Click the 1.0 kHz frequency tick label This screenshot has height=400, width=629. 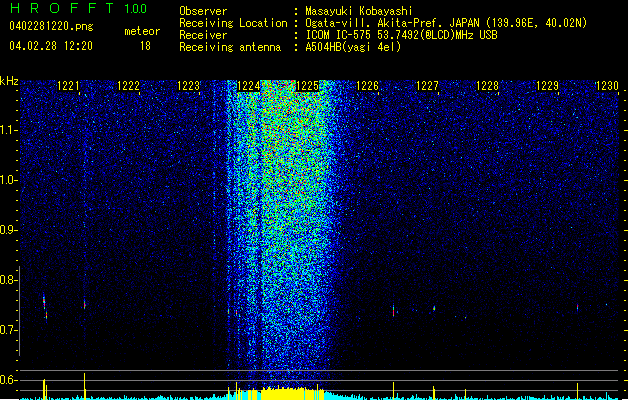point(8,180)
